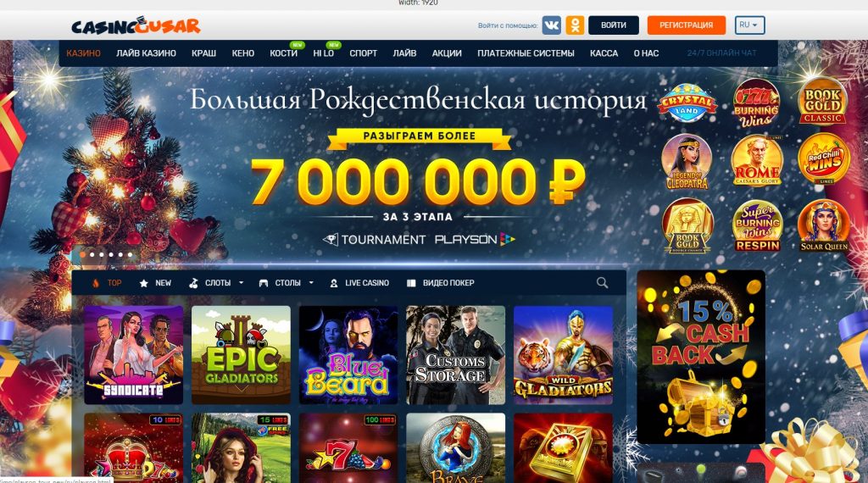Open the 15% Cash Back banner

click(x=701, y=357)
